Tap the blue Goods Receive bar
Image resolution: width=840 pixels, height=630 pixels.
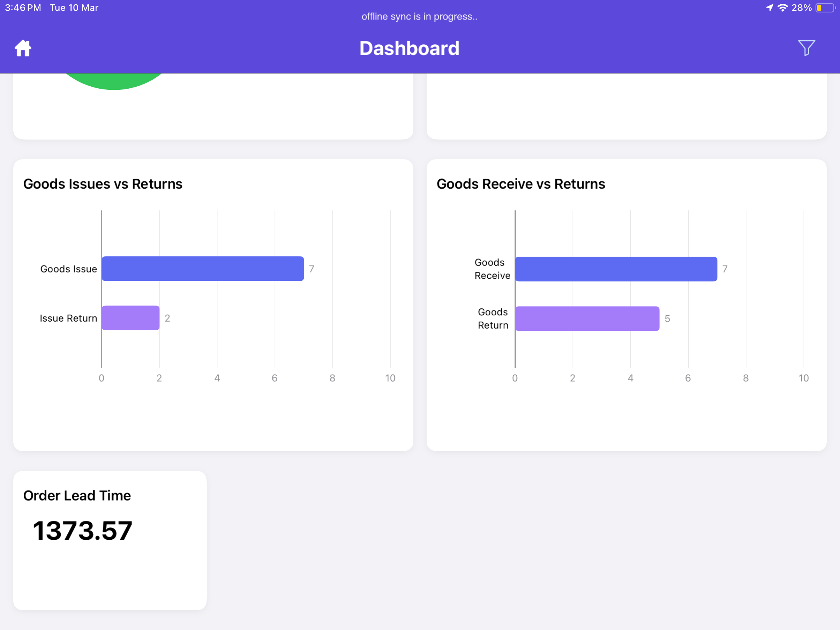[x=616, y=269]
